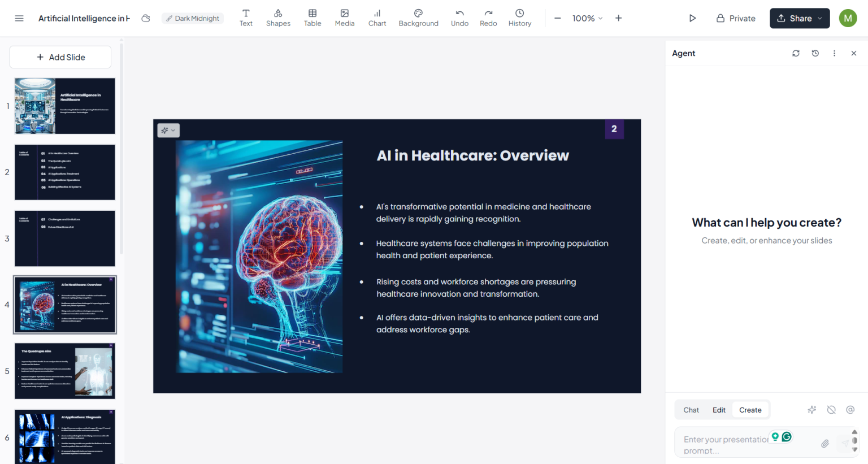
Task: Open the Chart tool
Action: pos(377,18)
